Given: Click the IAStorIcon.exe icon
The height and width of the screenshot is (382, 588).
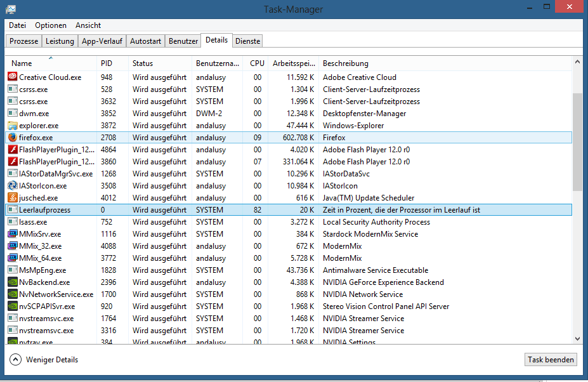Looking at the screenshot, I should pyautogui.click(x=13, y=185).
